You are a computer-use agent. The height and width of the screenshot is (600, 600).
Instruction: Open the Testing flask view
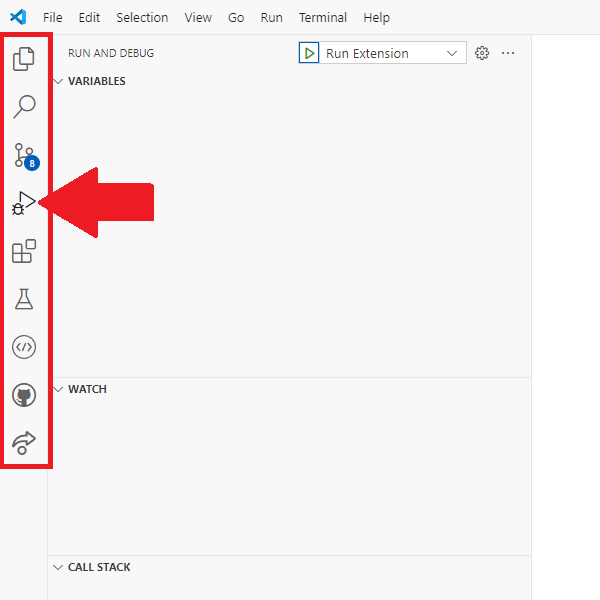point(24,299)
